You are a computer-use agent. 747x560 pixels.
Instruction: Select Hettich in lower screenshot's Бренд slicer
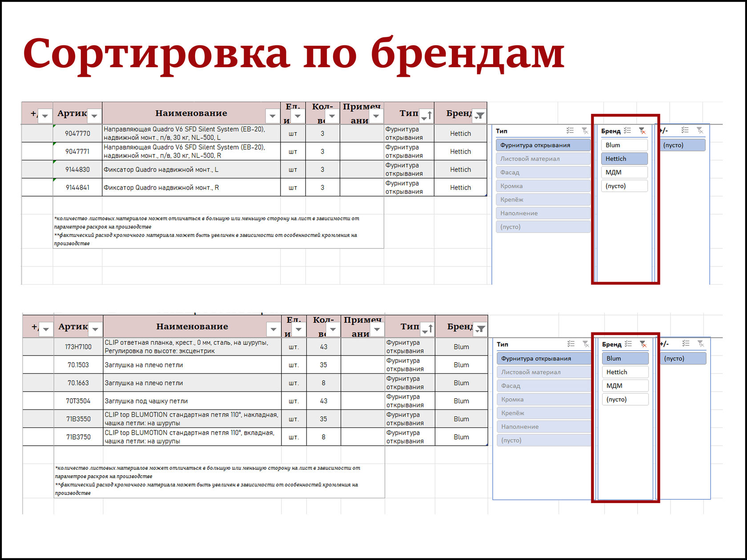point(625,372)
